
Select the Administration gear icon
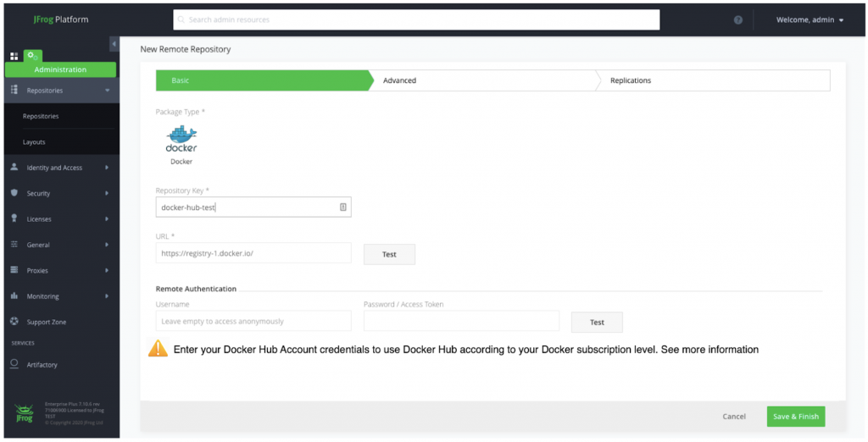[32, 56]
